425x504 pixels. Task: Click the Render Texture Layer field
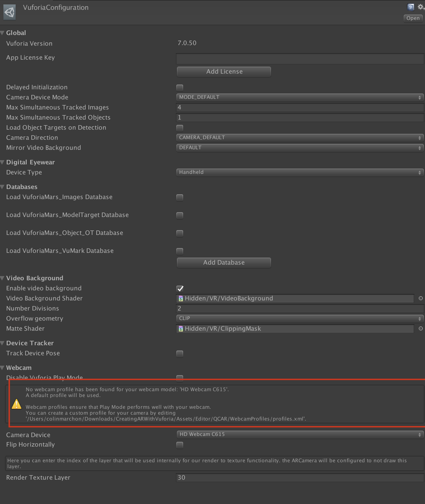click(300, 478)
